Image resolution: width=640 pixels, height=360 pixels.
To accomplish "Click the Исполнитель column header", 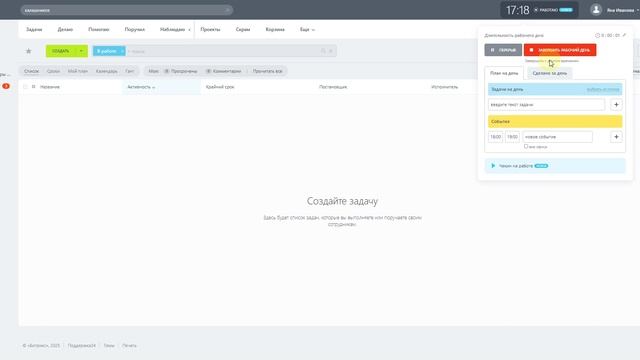I will (x=444, y=87).
